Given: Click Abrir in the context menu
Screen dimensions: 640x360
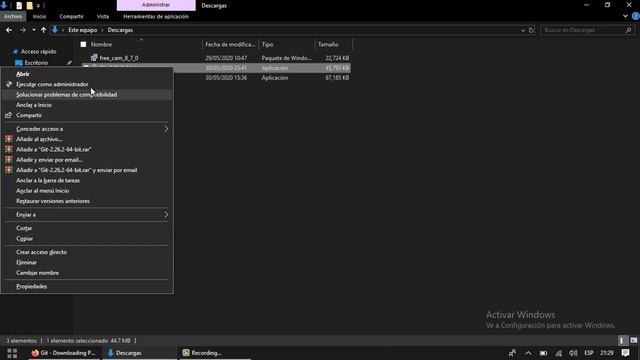Looking at the screenshot, I should [x=23, y=74].
